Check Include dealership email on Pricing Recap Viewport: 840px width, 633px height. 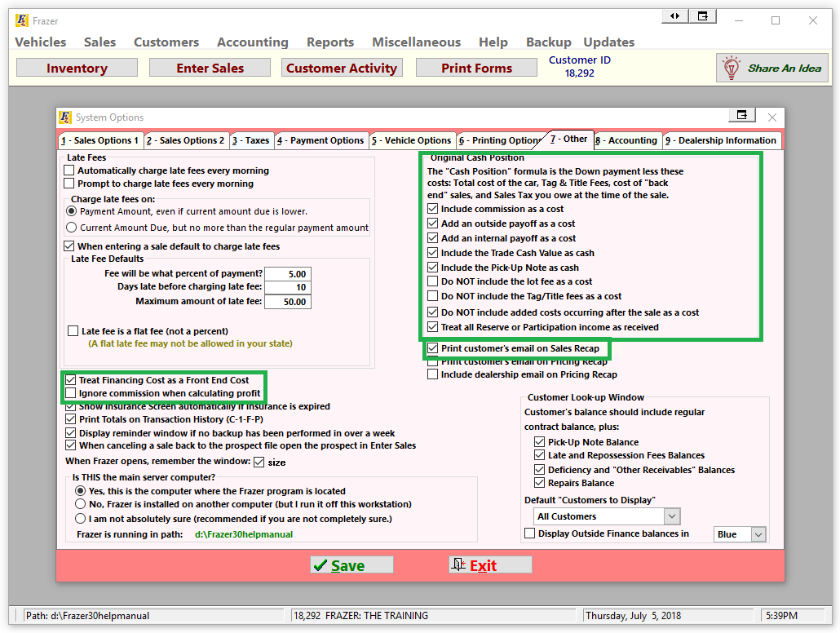[433, 374]
